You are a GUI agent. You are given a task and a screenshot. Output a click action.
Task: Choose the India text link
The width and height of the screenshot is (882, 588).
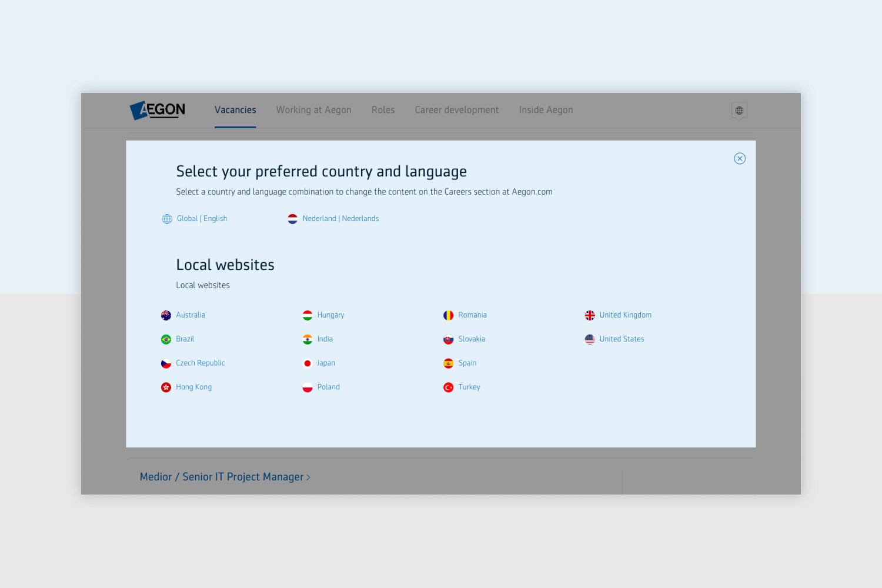coord(325,339)
